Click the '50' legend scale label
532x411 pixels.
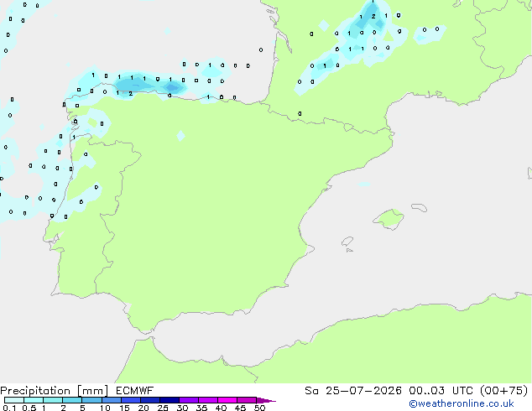click(259, 408)
